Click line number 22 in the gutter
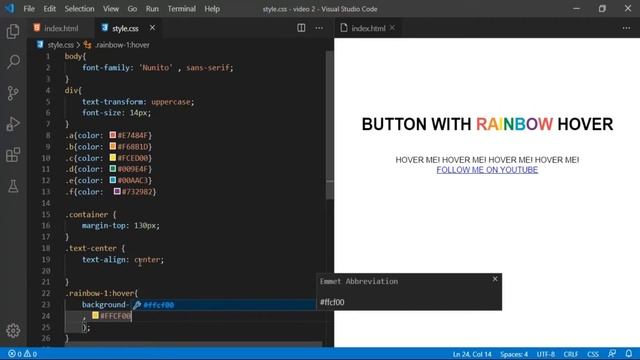Viewport: 640px width, 360px height. (x=46, y=293)
